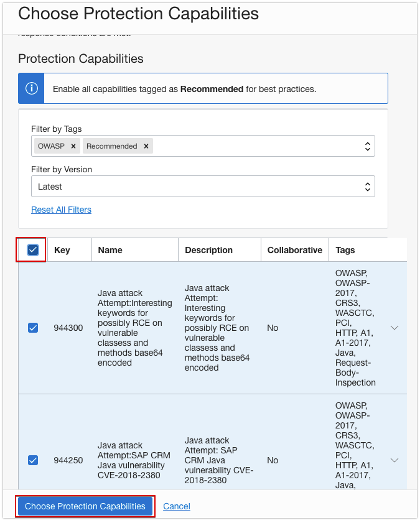Click the Cancel link
Image resolution: width=420 pixels, height=523 pixels.
point(176,506)
